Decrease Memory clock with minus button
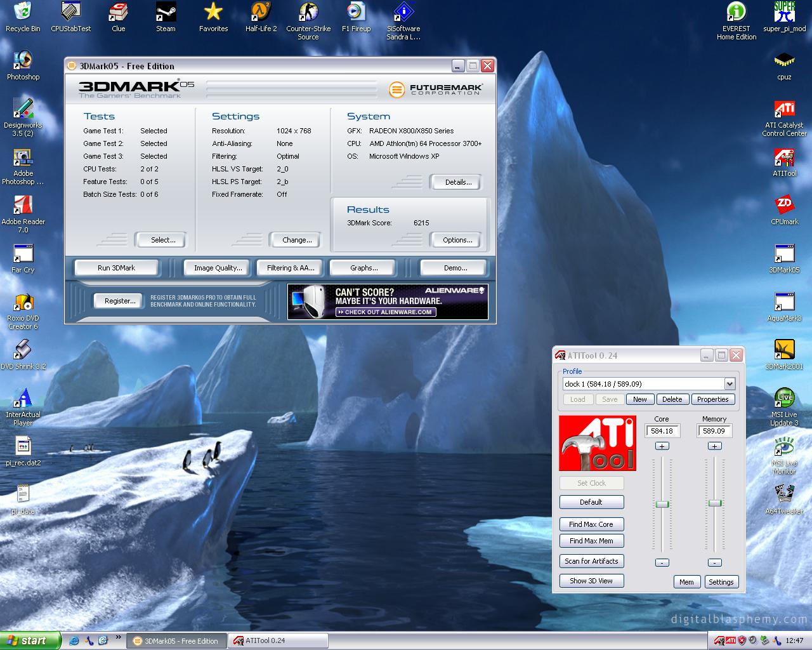 [x=714, y=562]
